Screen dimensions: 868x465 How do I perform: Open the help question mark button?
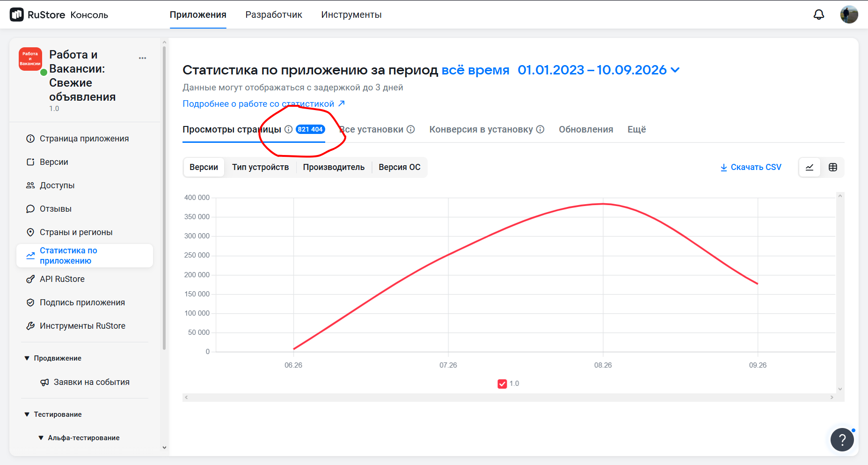[x=842, y=440]
